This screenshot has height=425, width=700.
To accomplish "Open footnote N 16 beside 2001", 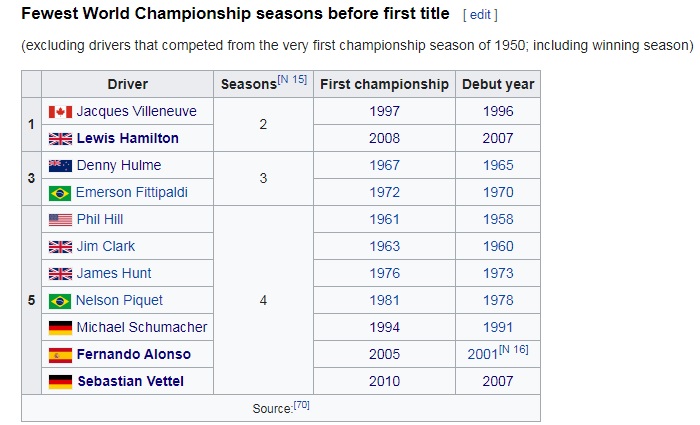I will pos(513,349).
